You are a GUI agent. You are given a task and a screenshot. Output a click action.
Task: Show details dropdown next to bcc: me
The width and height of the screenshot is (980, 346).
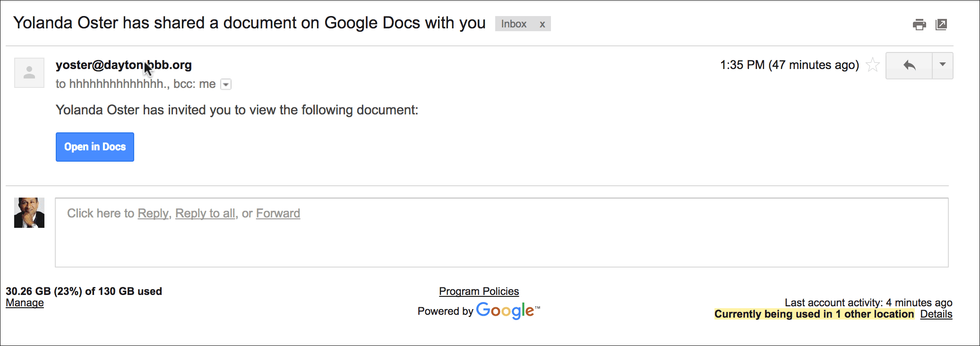click(x=226, y=85)
